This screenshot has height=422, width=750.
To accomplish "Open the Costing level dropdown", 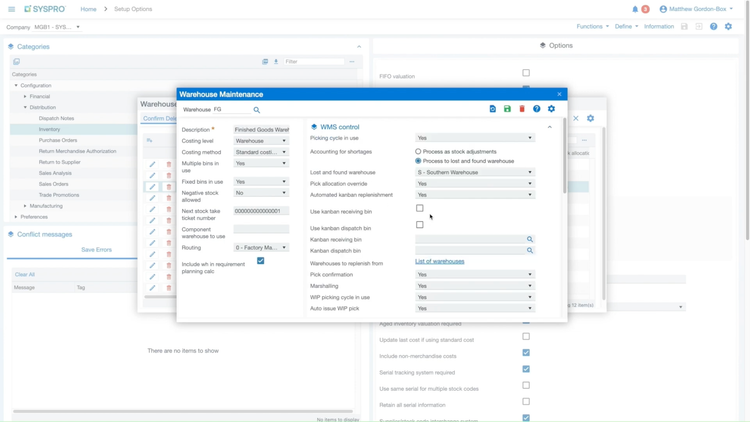I will (261, 141).
